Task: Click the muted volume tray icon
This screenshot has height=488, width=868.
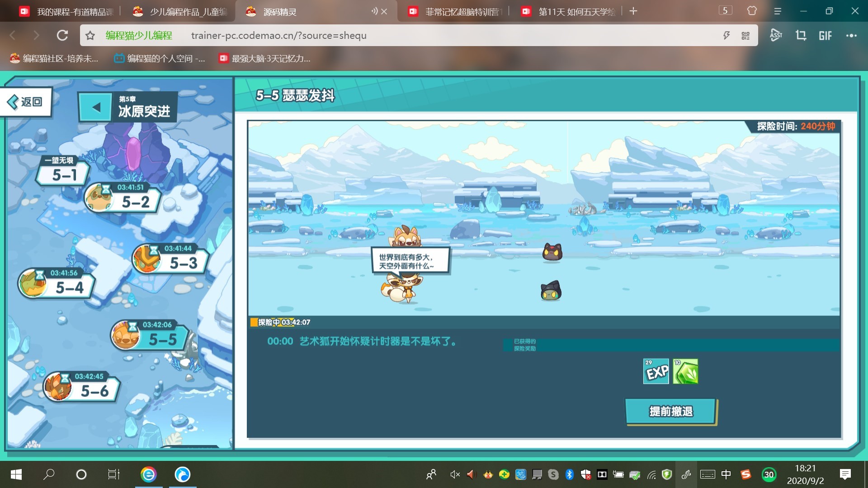Action: [455, 474]
